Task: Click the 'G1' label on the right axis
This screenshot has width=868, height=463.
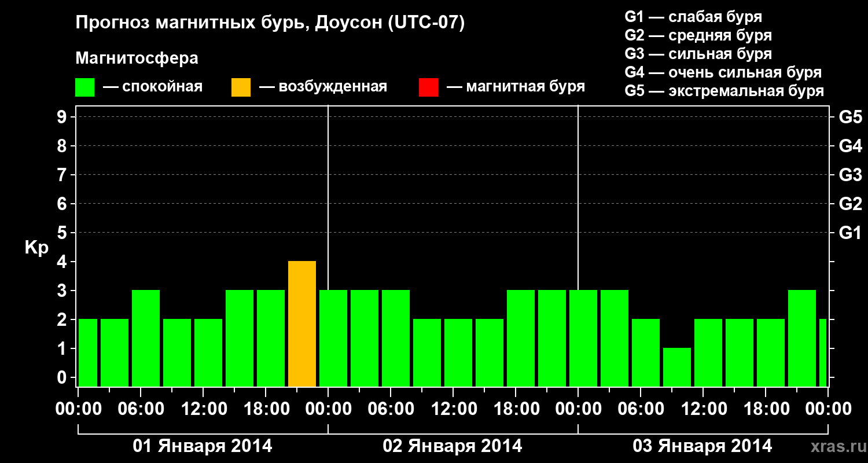Action: click(850, 233)
